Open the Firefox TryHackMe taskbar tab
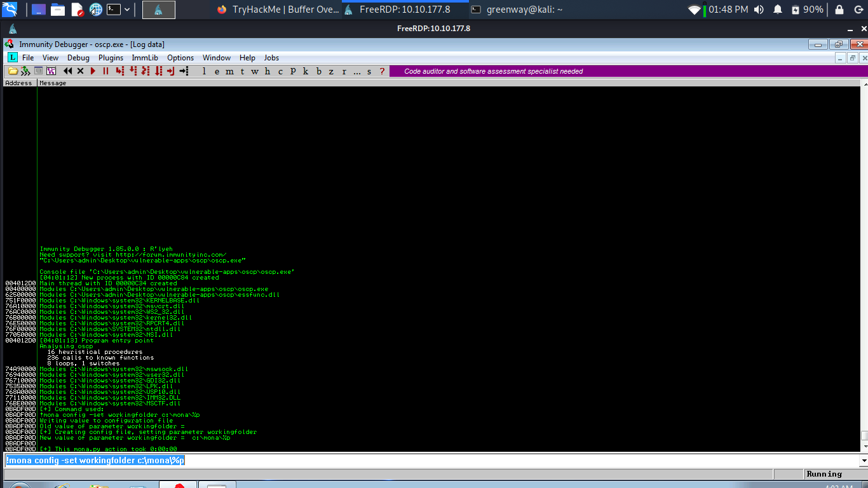The image size is (868, 488). pos(276,10)
